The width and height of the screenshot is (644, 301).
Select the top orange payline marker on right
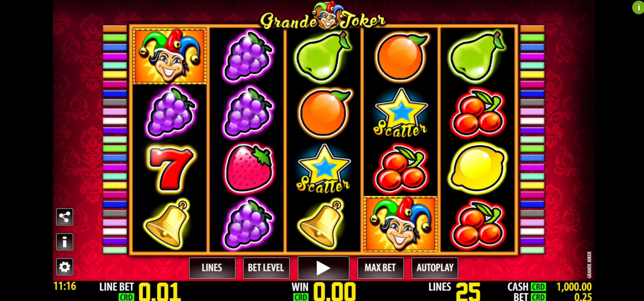pos(532,29)
